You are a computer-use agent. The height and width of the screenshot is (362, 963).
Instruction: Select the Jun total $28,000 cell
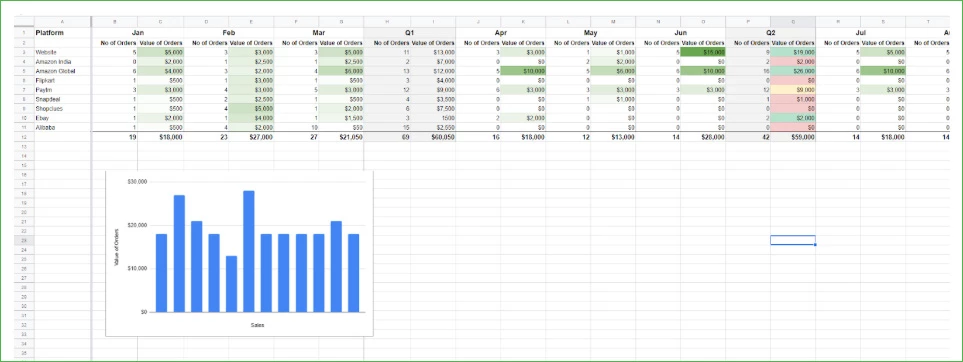[x=703, y=137]
